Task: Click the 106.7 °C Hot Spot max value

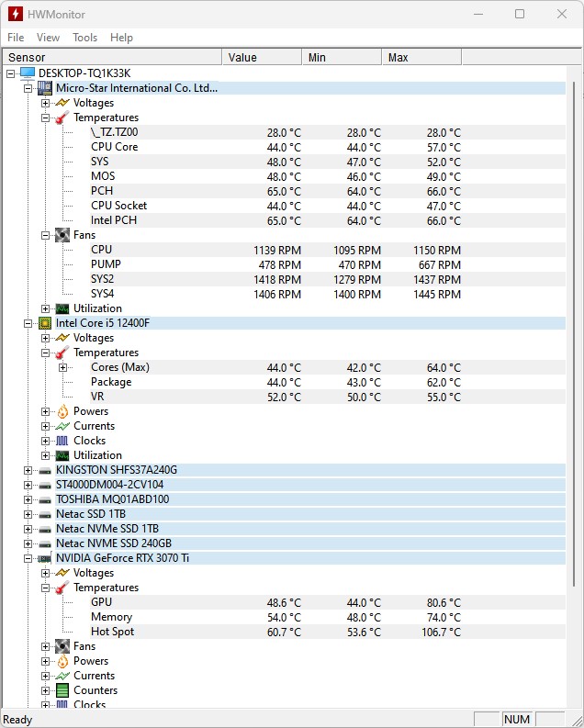Action: (441, 633)
